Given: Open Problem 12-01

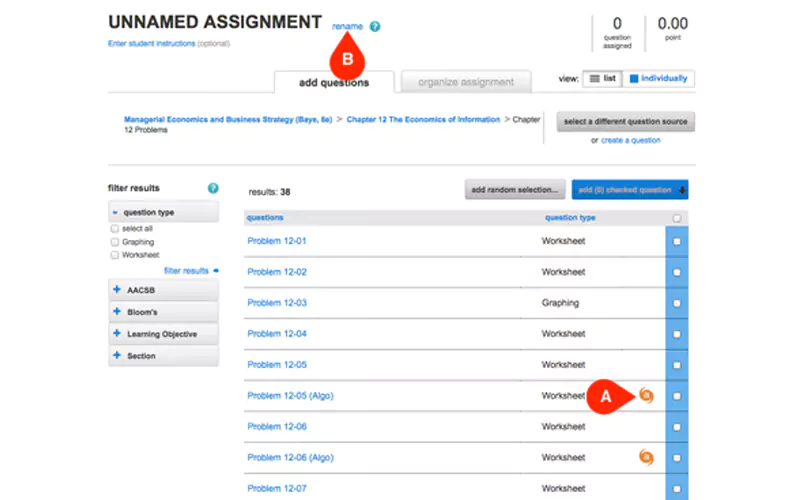Looking at the screenshot, I should coord(277,241).
